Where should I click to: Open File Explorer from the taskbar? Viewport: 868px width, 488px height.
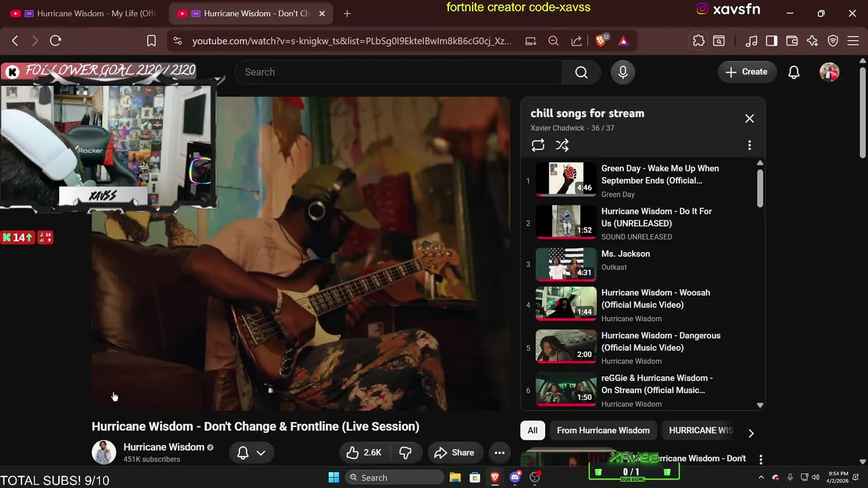click(454, 477)
